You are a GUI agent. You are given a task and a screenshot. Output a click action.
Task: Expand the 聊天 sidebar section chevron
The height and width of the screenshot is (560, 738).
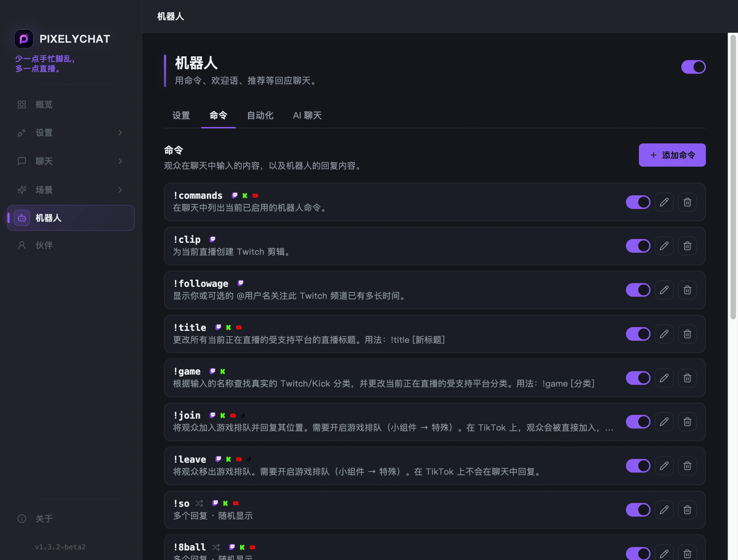click(120, 161)
